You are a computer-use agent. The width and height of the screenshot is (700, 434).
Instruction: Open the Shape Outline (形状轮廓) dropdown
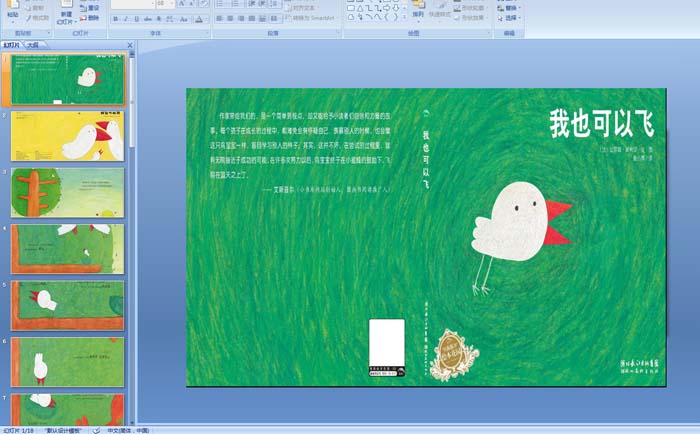pos(471,8)
